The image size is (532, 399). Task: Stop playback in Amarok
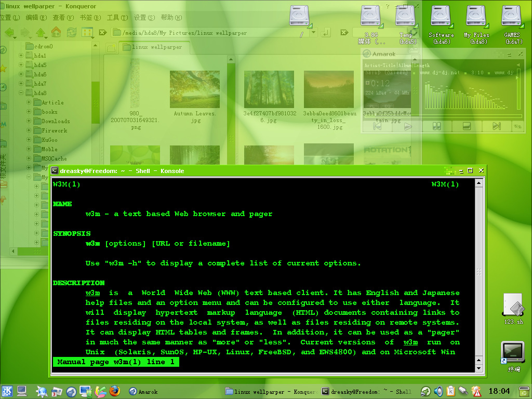467,126
